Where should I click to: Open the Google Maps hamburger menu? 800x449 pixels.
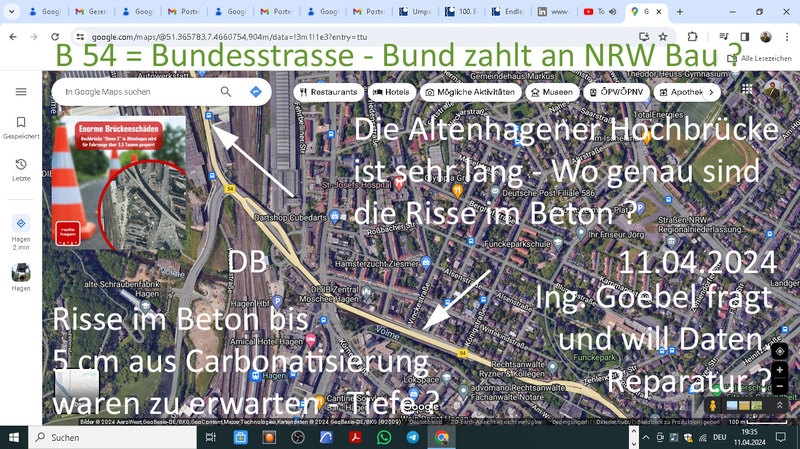21,91
